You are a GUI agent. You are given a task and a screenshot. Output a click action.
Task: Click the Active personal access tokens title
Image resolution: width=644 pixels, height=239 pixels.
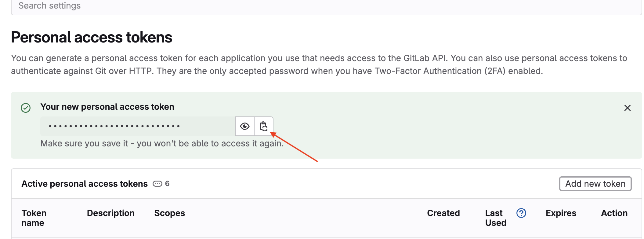coord(85,184)
